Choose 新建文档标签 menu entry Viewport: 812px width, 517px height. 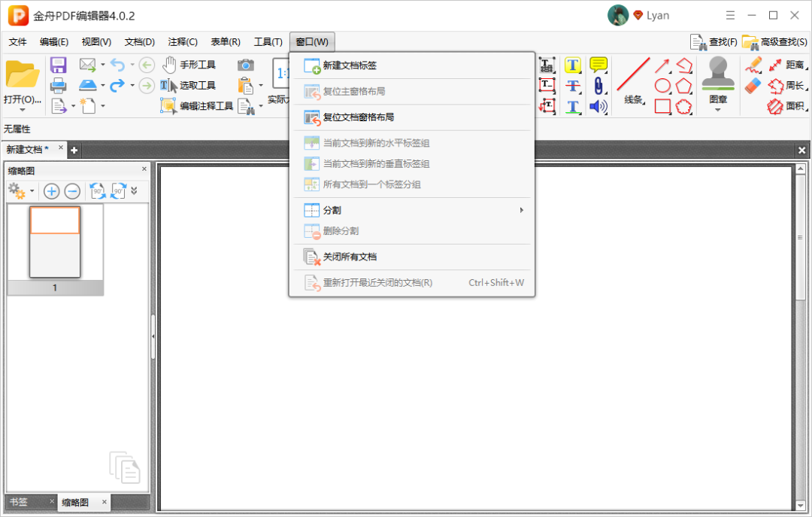412,65
